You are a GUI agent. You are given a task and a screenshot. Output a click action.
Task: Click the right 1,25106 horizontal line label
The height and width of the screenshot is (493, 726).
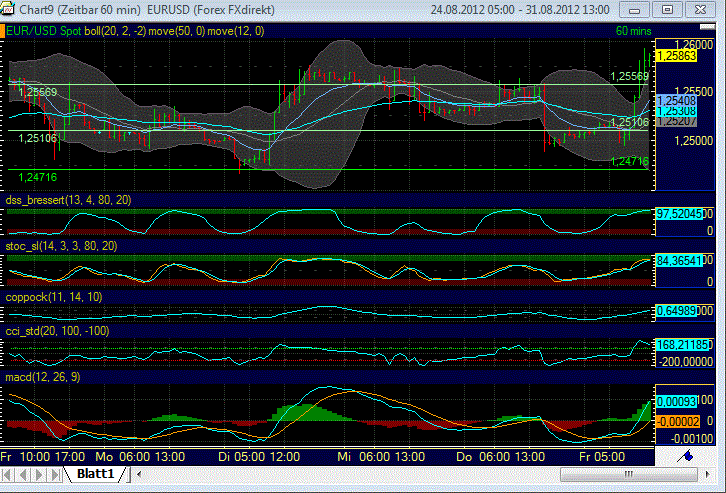(x=630, y=122)
